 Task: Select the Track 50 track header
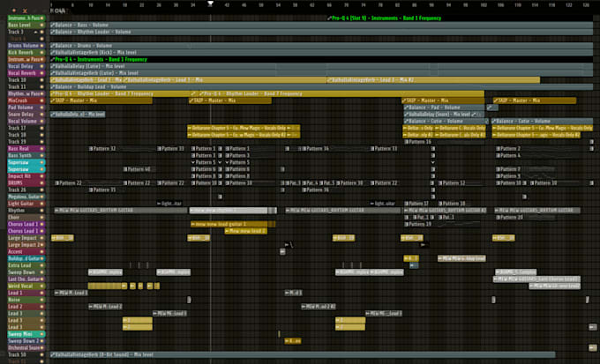tap(26, 355)
